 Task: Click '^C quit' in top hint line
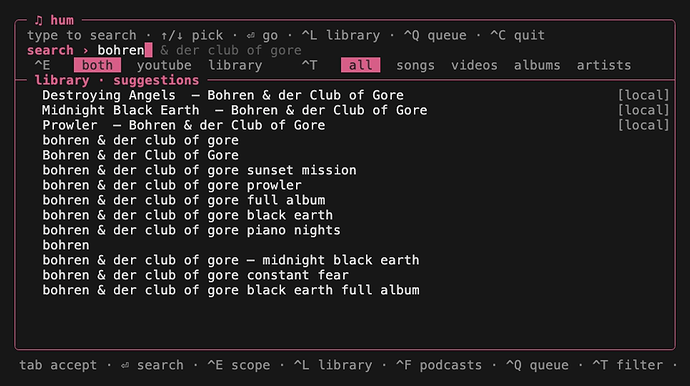point(518,35)
